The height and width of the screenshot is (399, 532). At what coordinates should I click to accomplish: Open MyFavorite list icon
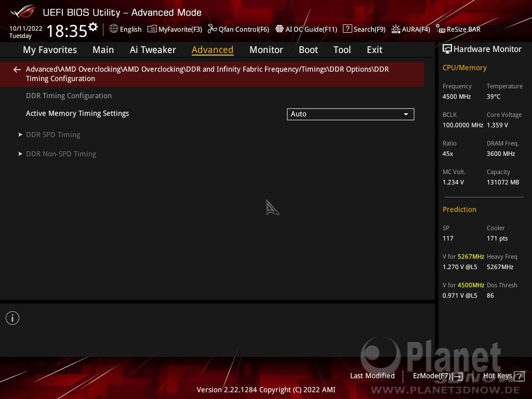152,29
